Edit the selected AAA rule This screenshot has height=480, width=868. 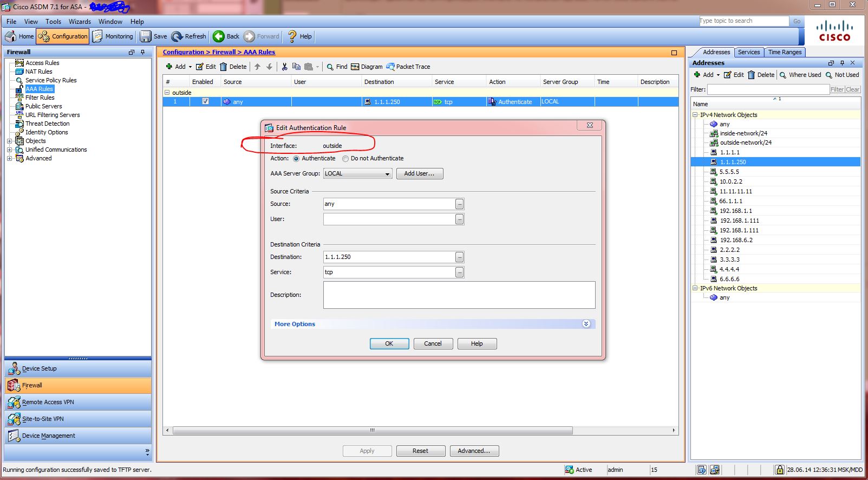tap(206, 67)
